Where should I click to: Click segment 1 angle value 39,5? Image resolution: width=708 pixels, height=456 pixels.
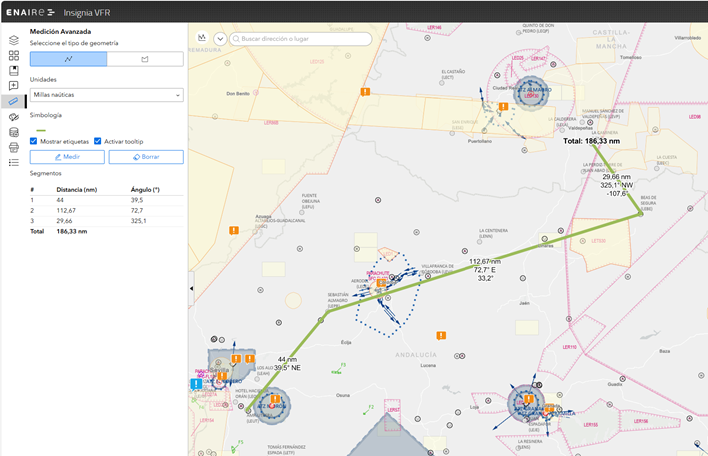pos(137,200)
